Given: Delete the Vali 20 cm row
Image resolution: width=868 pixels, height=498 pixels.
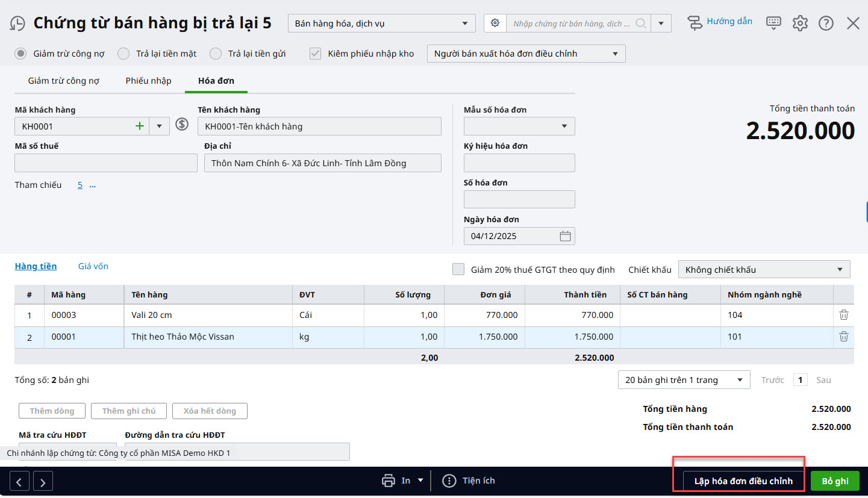Looking at the screenshot, I should (844, 315).
